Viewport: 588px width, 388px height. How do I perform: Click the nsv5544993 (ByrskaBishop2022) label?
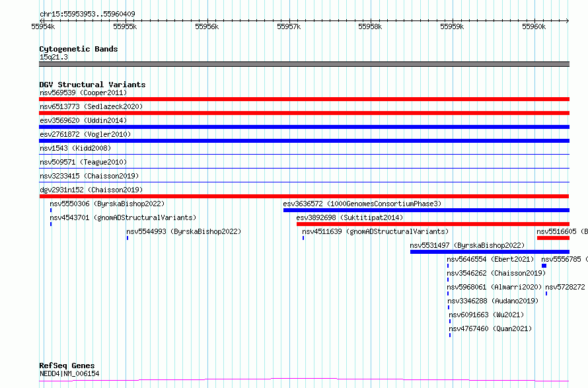click(x=184, y=231)
